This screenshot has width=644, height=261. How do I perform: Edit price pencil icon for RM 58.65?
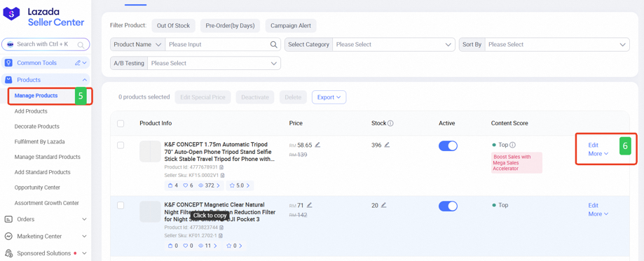tap(317, 144)
